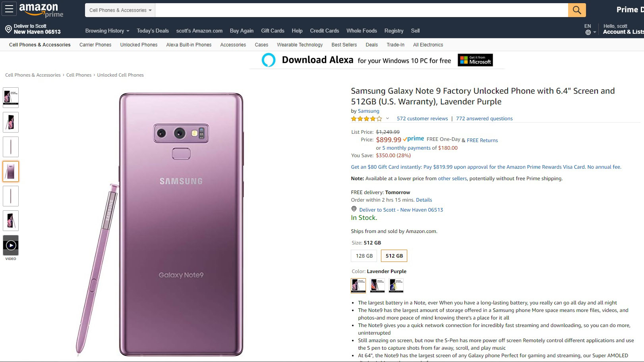644x362 pixels.
Task: Play the product video thumbnail
Action: coord(11,246)
